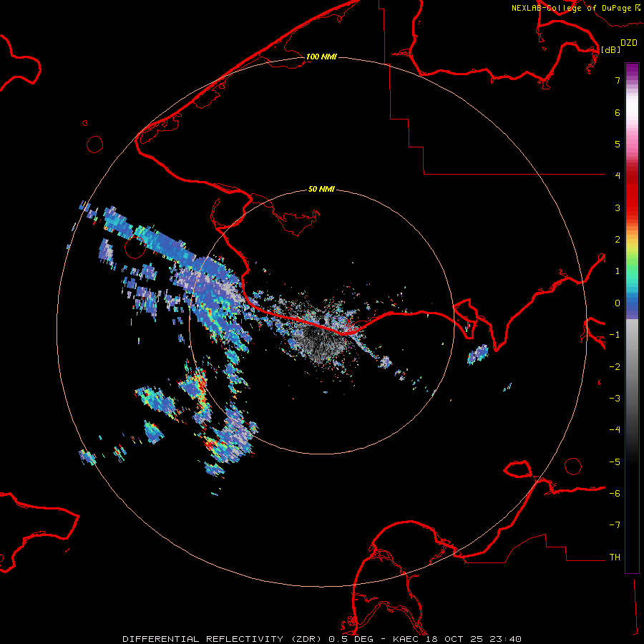644x644 pixels.
Task: Click the 5 dB tick label
Action: [x=618, y=144]
